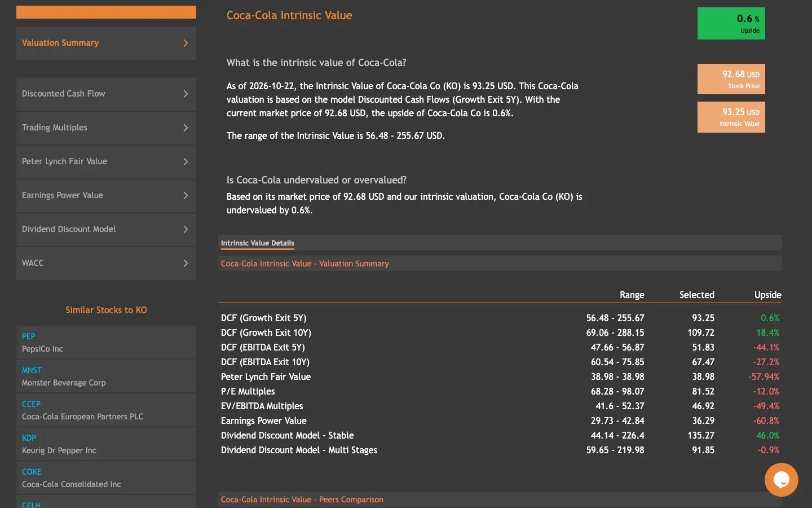Open CCEP Coca-Cola European Partners stock
This screenshot has height=508, width=812.
pos(106,410)
